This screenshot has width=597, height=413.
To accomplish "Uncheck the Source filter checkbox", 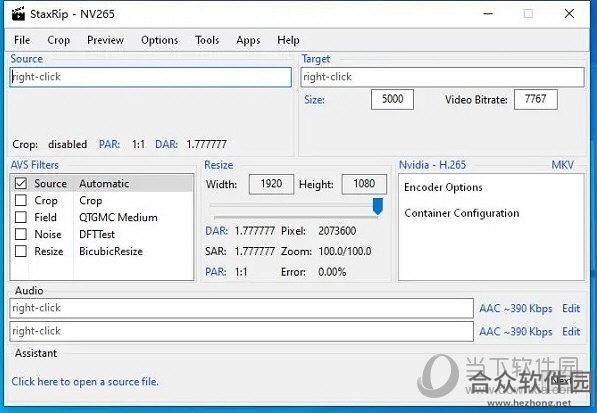I will (21, 183).
